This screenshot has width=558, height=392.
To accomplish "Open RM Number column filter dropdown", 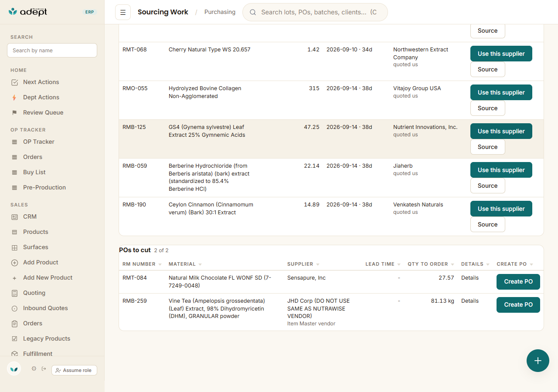I will (160, 264).
